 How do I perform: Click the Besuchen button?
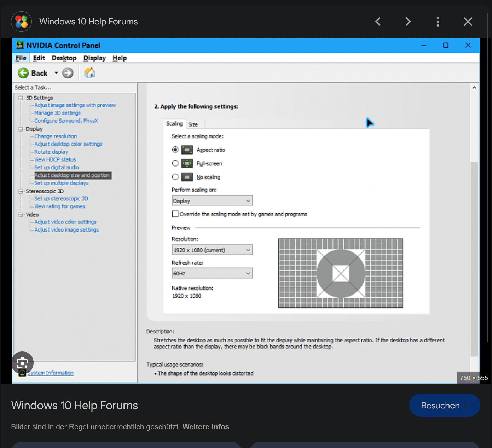[x=445, y=405]
